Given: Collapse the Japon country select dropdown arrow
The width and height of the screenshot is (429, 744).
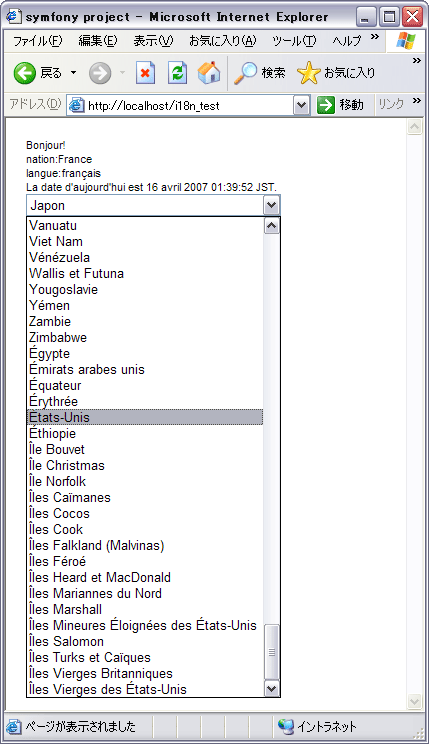Looking at the screenshot, I should click(x=271, y=205).
